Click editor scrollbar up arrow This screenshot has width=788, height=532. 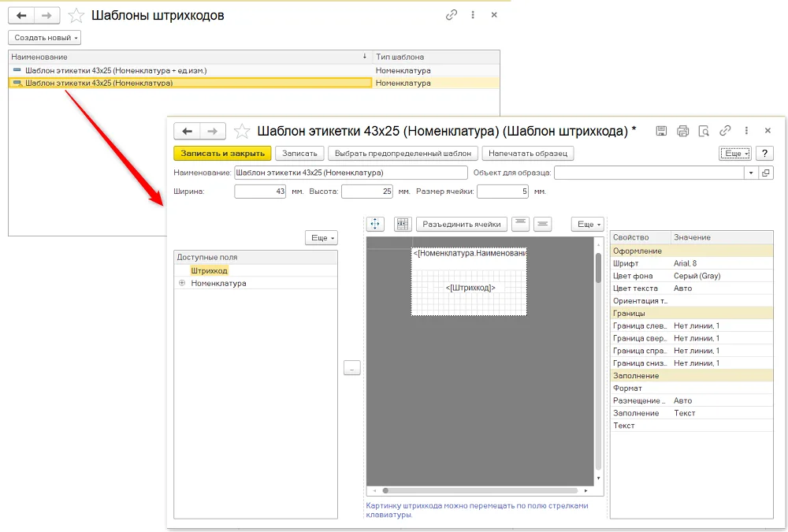pyautogui.click(x=598, y=244)
